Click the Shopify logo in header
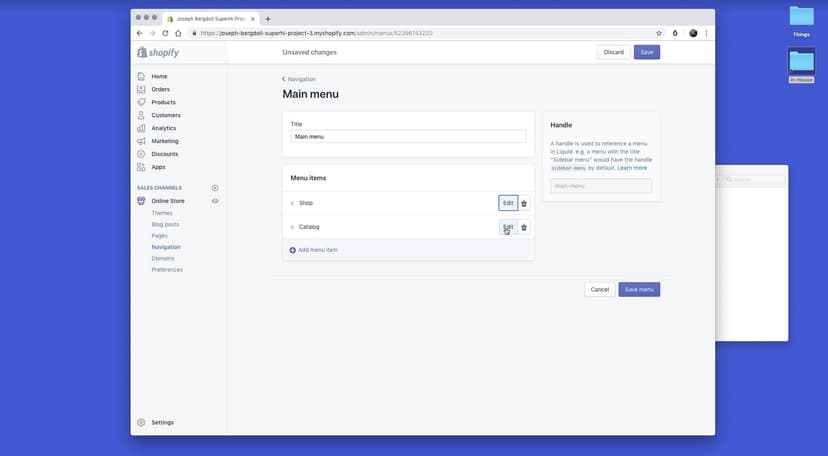This screenshot has width=828, height=456. coord(158,52)
